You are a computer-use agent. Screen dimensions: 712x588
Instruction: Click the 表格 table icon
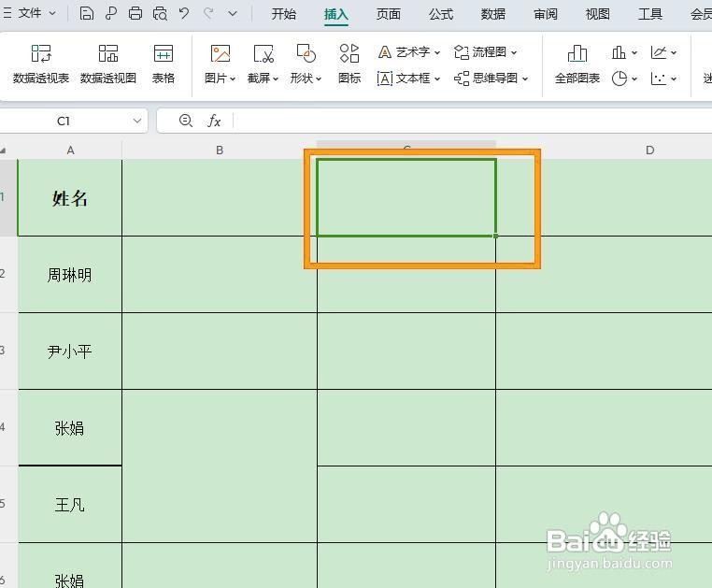164,65
